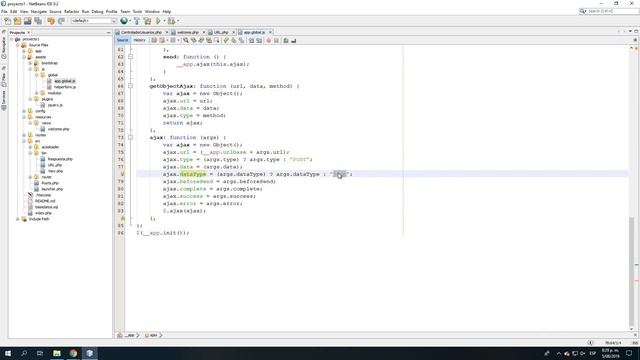This screenshot has width=640, height=360.
Task: Open the Help menu
Action: [x=167, y=11]
